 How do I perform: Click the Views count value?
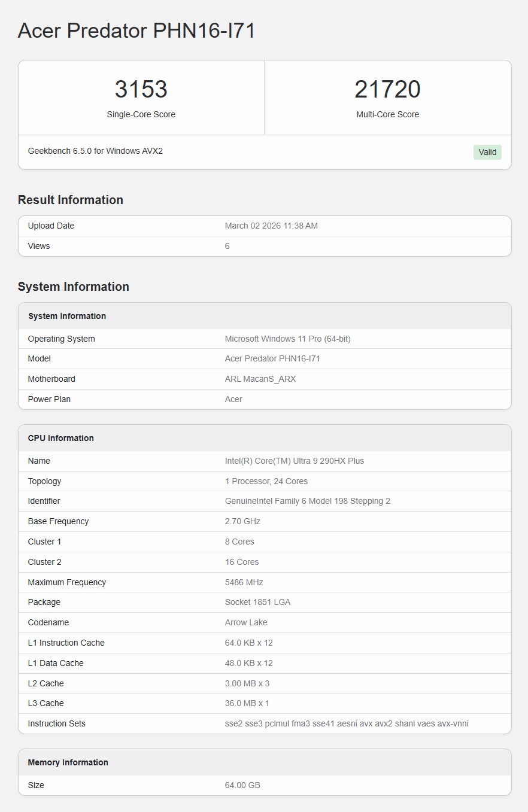point(227,245)
